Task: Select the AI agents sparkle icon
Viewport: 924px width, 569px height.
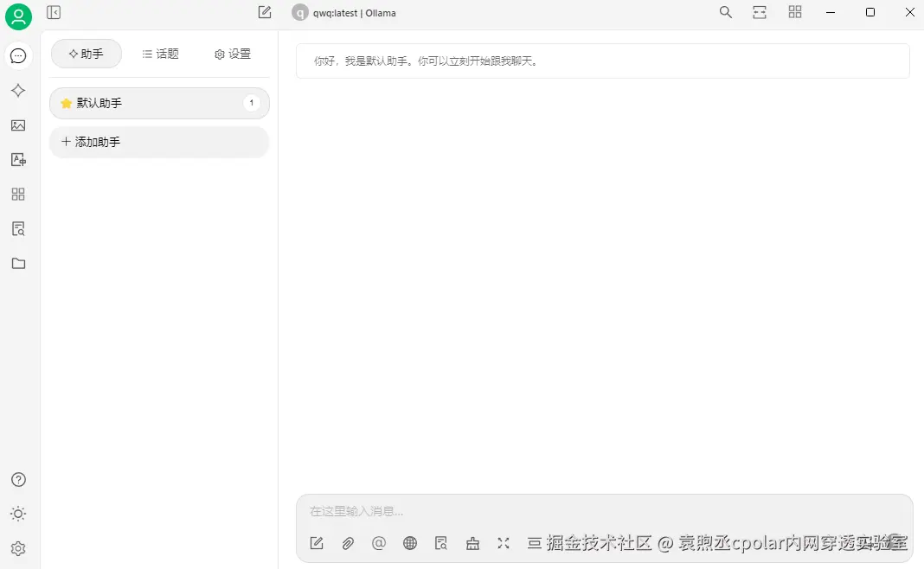Action: point(18,90)
